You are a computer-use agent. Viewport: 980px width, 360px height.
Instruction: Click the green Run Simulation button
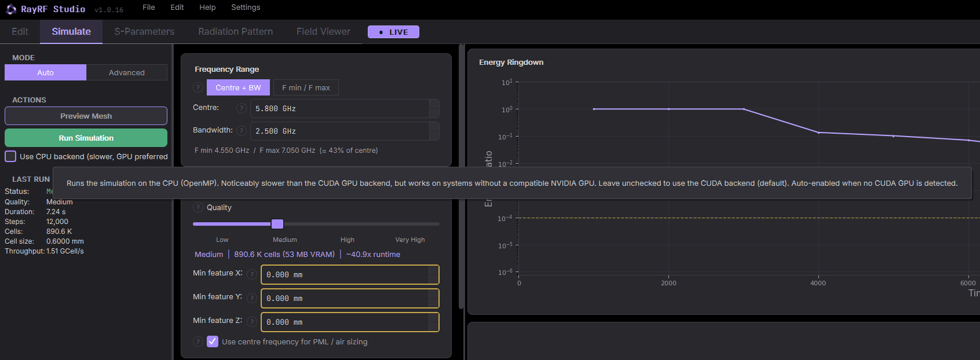coord(86,138)
